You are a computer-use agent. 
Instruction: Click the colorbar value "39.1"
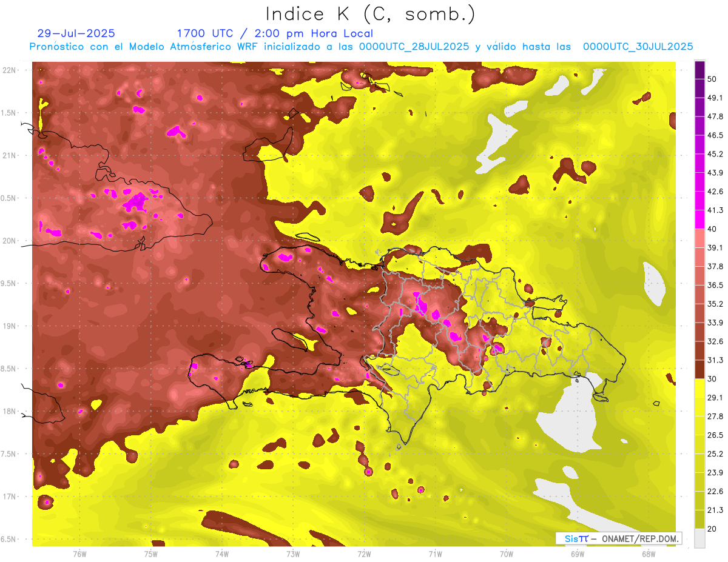[x=715, y=247]
